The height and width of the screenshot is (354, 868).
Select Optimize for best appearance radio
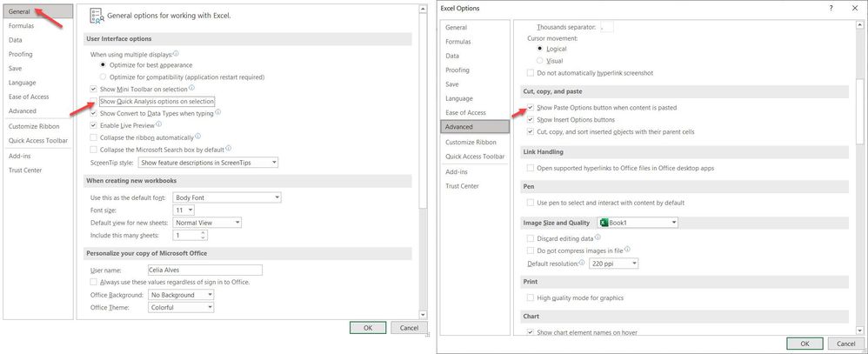[103, 65]
